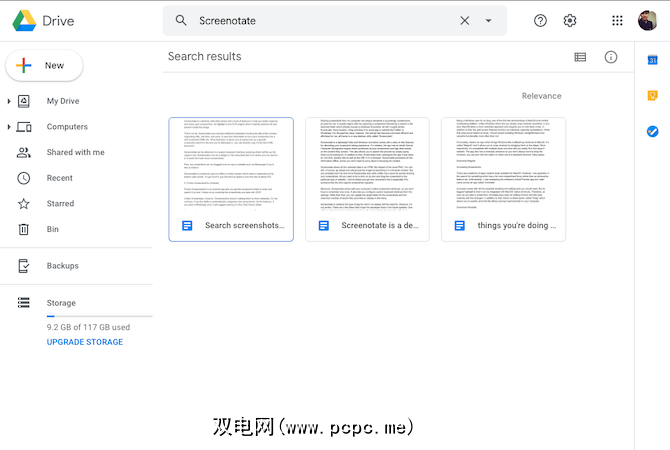The height and width of the screenshot is (450, 670).
Task: Open Computers in sidebar
Action: click(67, 127)
